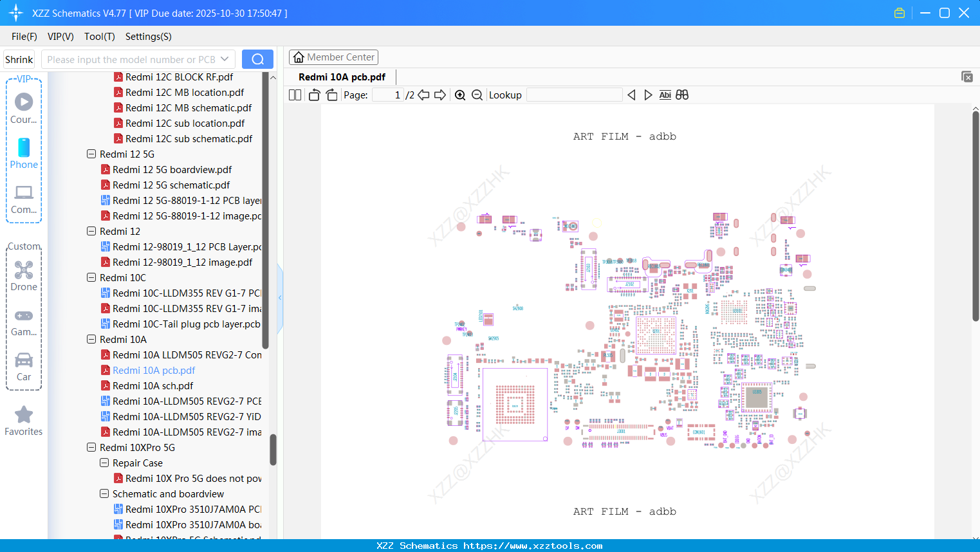The height and width of the screenshot is (552, 980).
Task: Click the binoculars find icon
Action: tap(682, 95)
